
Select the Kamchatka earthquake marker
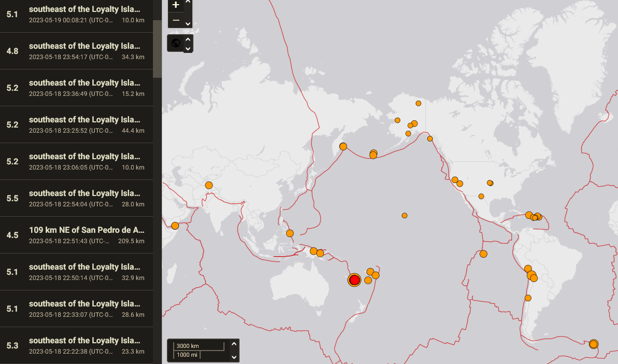point(343,147)
